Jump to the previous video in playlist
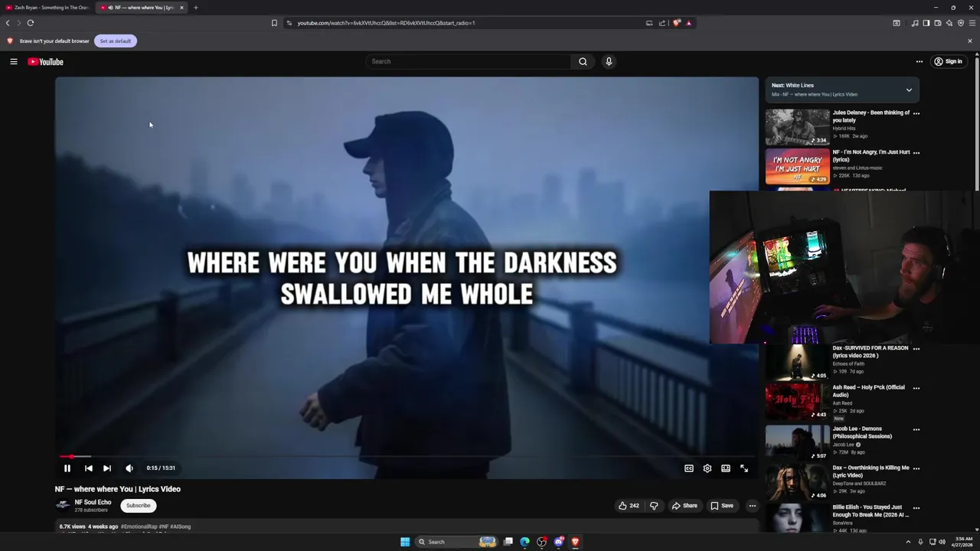Image resolution: width=980 pixels, height=551 pixels. click(x=88, y=468)
